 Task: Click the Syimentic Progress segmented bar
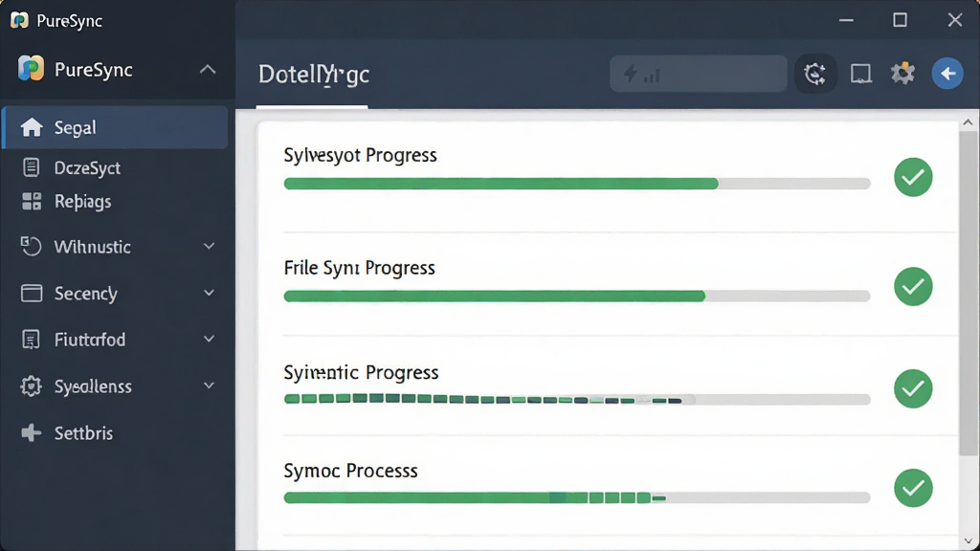577,399
